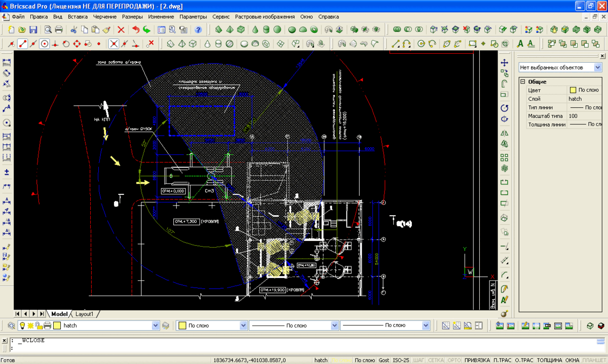Select the Sphere solid tool
This screenshot has width=608, height=364.
click(x=277, y=29)
